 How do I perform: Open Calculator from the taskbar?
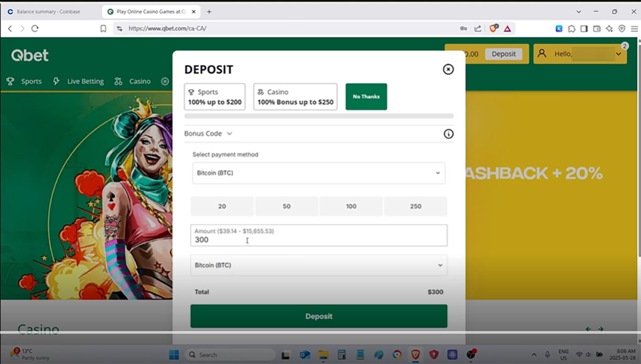(342, 354)
